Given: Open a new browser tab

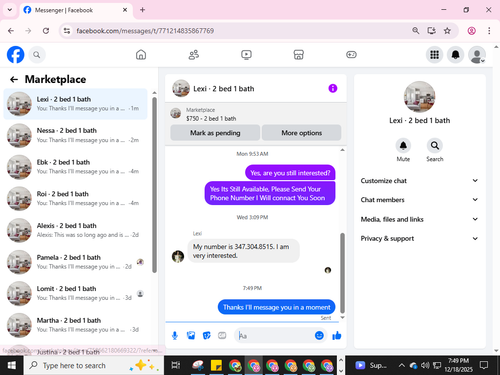Looking at the screenshot, I should [x=142, y=10].
